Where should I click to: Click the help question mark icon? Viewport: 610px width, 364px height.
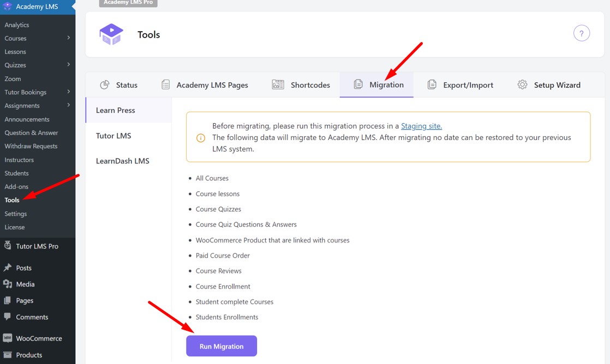(x=582, y=33)
